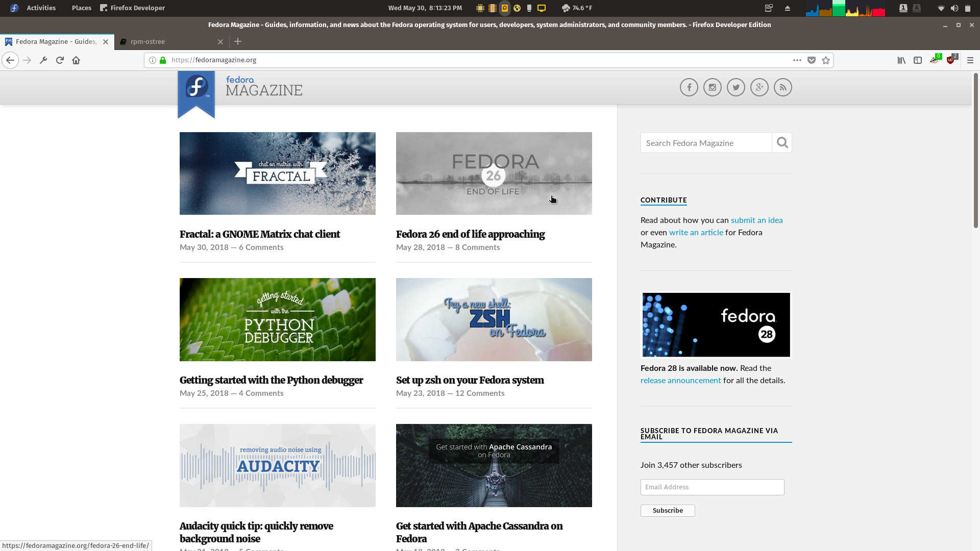This screenshot has width=980, height=551.
Task: Click the forward navigation arrow
Action: pos(27,60)
